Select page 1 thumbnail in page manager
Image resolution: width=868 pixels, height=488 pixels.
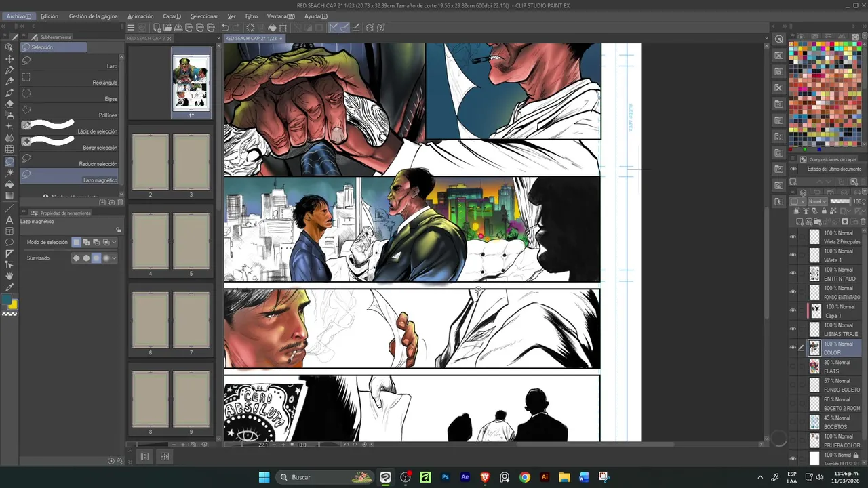[191, 83]
